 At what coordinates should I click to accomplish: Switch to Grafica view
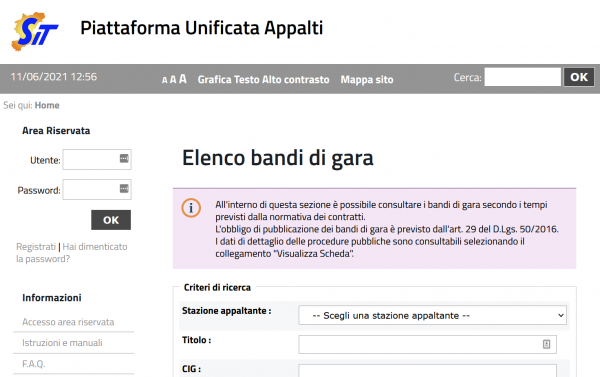(214, 80)
